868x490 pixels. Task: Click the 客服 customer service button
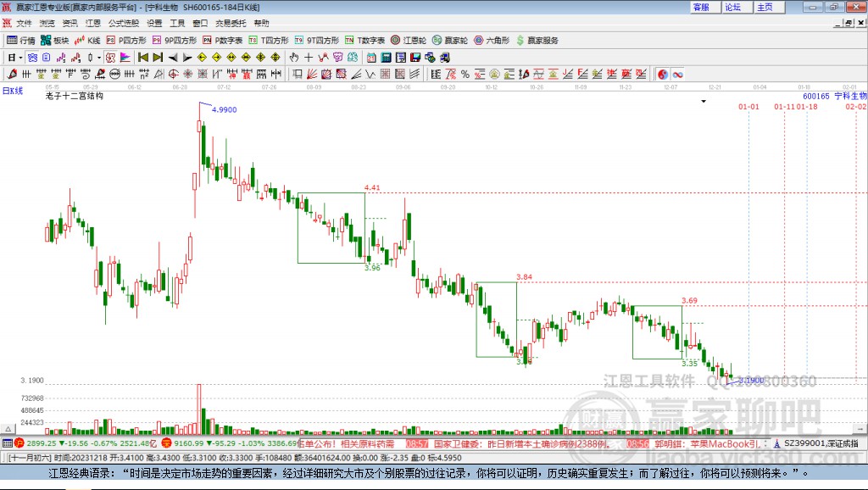[x=705, y=7]
